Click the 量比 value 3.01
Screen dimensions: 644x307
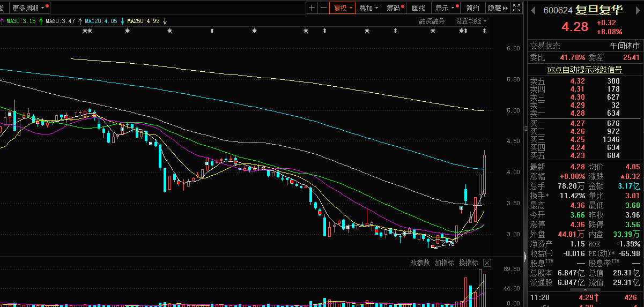point(632,196)
